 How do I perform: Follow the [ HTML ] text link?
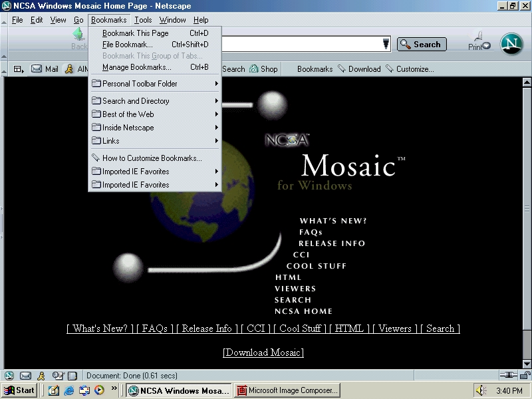[x=349, y=329]
